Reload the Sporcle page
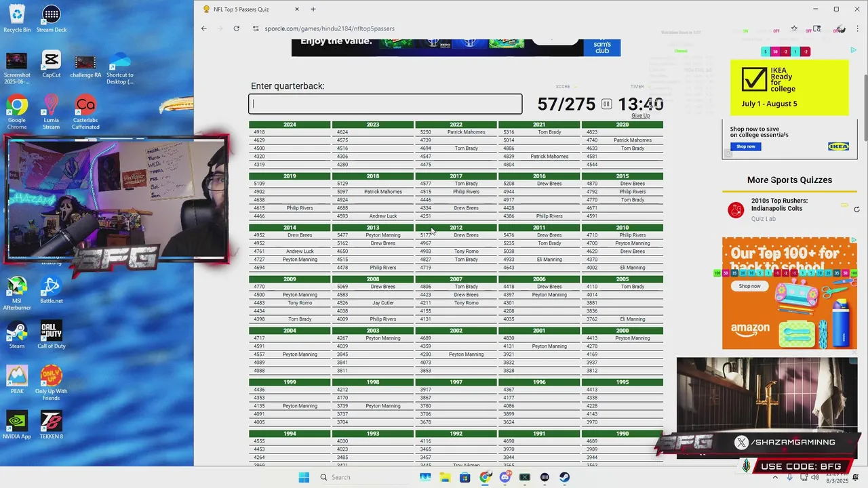Image resolution: width=868 pixels, height=488 pixels. (236, 28)
